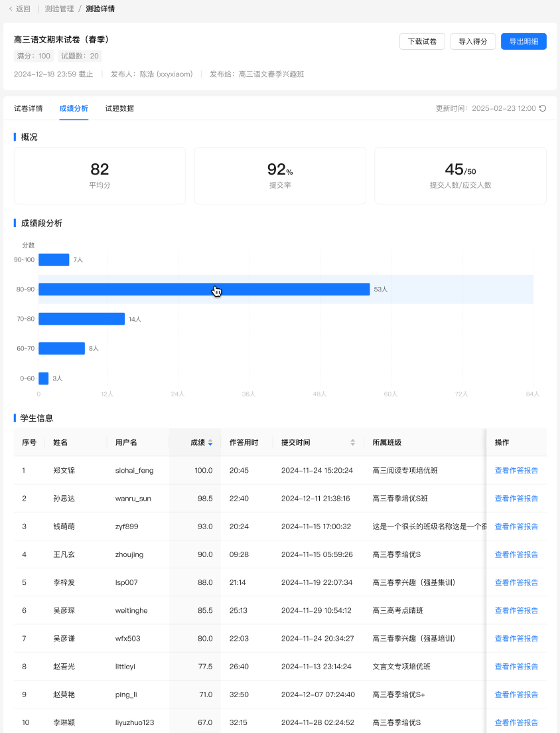View answer report for 郑文锦
This screenshot has width=560, height=733.
point(516,470)
